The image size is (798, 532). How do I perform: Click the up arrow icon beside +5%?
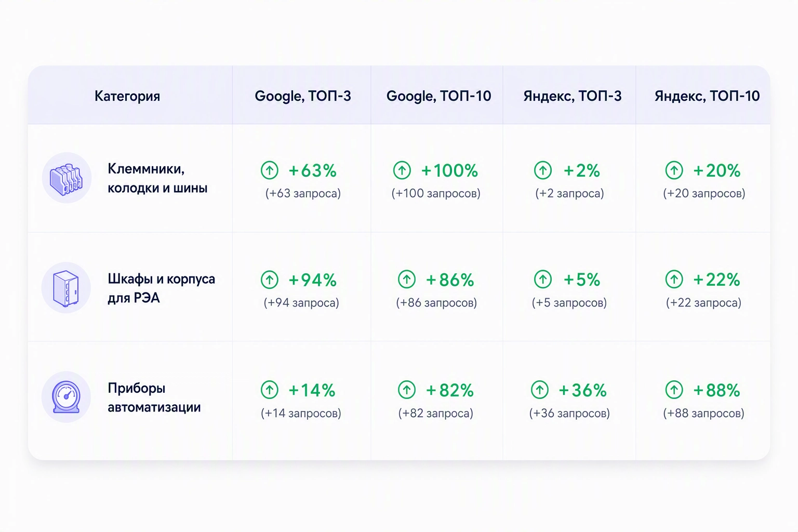tap(543, 280)
